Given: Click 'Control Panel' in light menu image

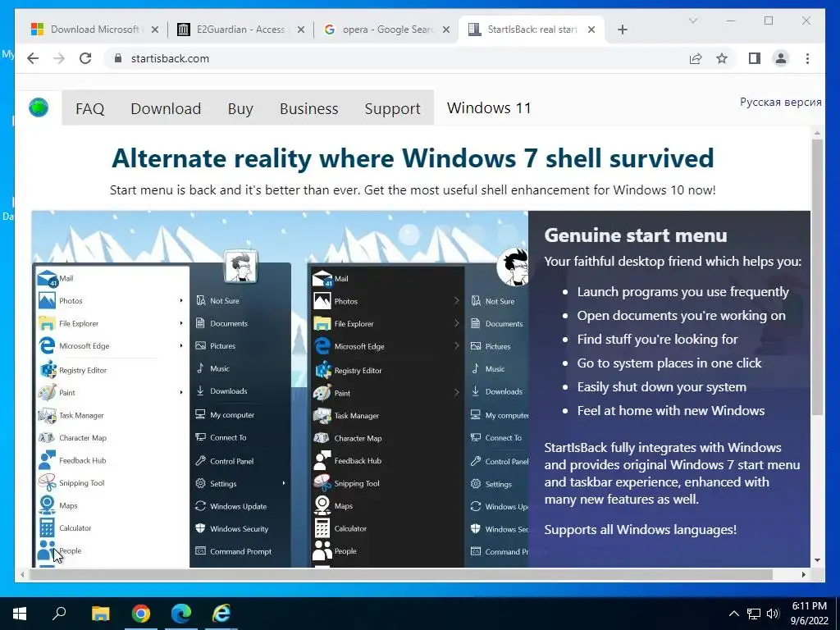Looking at the screenshot, I should click(231, 461).
